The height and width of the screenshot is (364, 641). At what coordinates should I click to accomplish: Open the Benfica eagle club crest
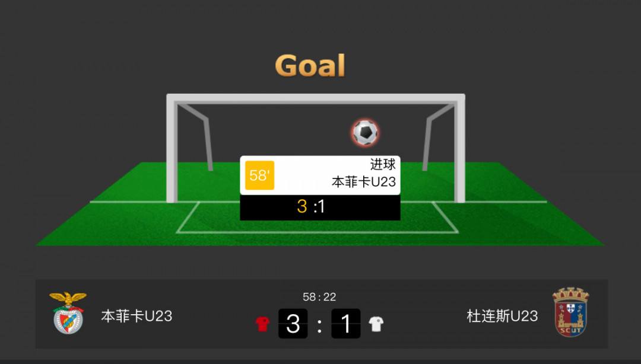[x=68, y=313]
